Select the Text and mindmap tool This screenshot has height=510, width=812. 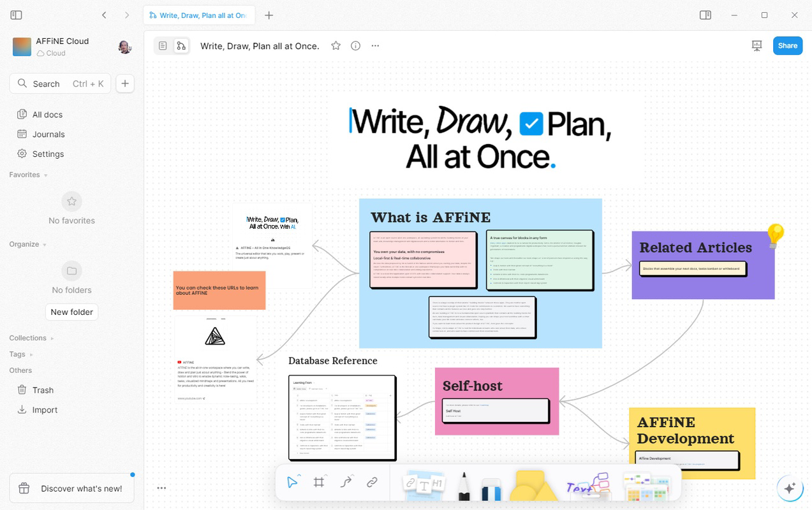(587, 486)
